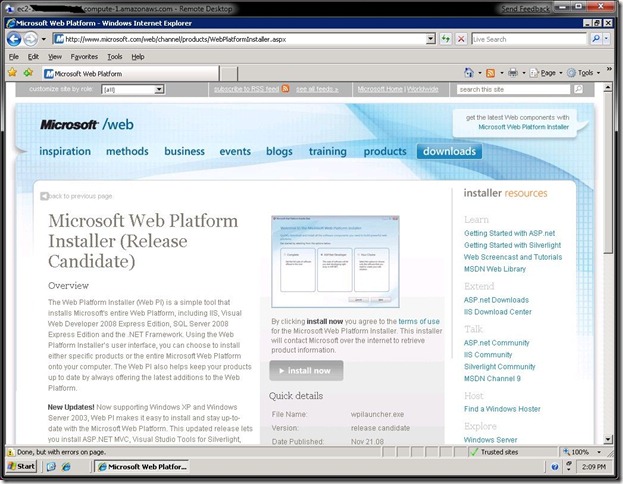Click the Windows Start button

pos(21,466)
